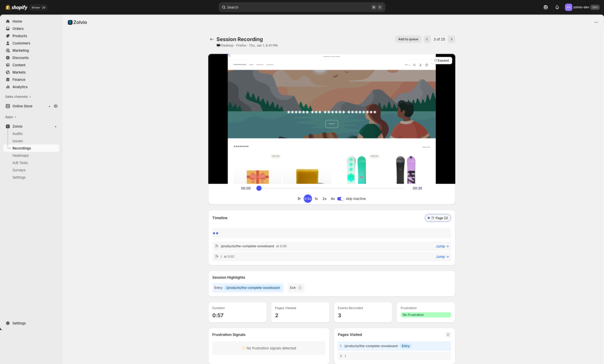Viewport: 604px width, 364px height.
Task: Open Surveys under the Zolvio app
Action: coord(19,170)
